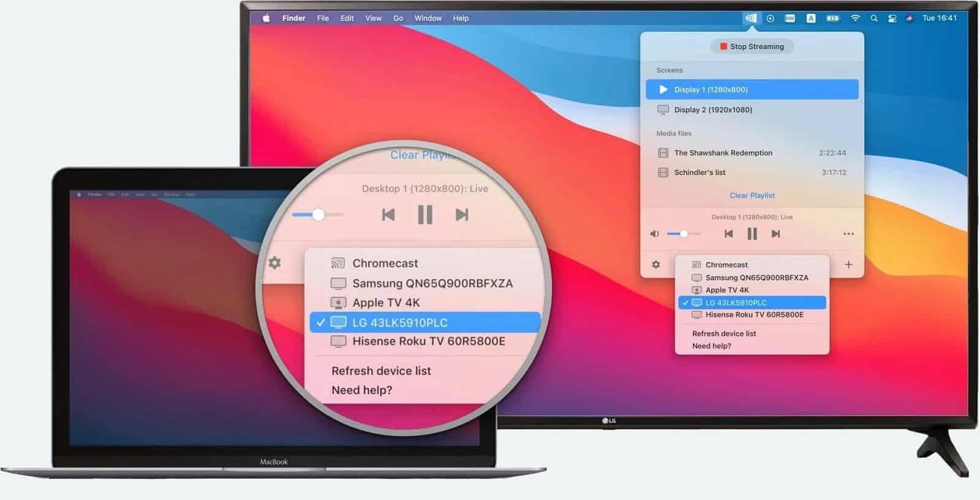Click the Tue 16:41 clock in the menu bar
This screenshot has width=980, height=500.
point(940,18)
